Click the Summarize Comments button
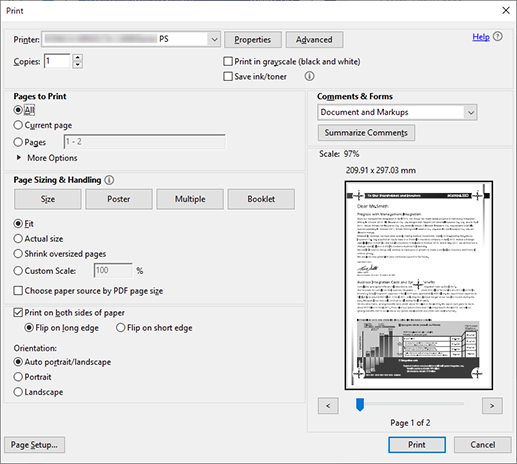517x464 pixels. click(x=366, y=133)
